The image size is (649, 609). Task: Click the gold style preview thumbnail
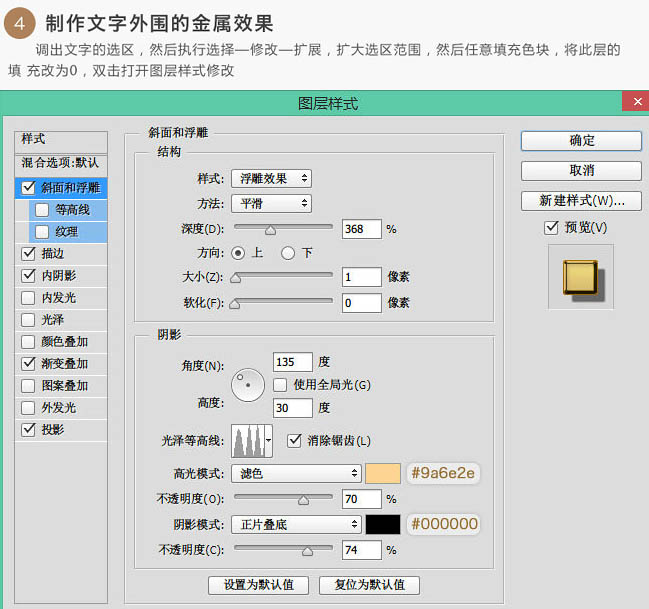(x=580, y=277)
